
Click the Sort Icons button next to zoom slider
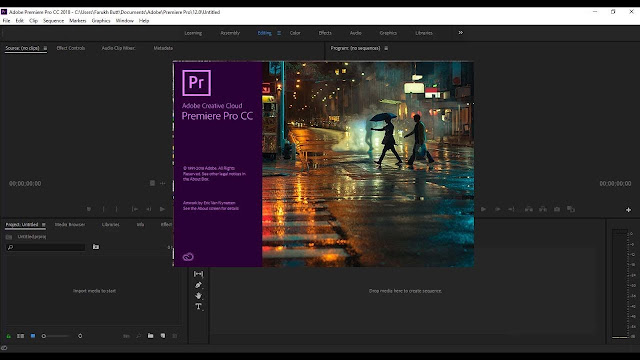80,336
